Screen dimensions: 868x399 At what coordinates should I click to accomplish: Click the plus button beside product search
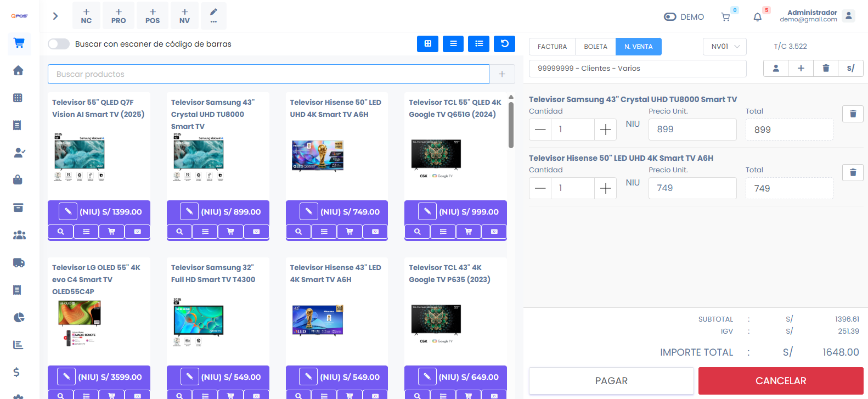[x=502, y=74]
